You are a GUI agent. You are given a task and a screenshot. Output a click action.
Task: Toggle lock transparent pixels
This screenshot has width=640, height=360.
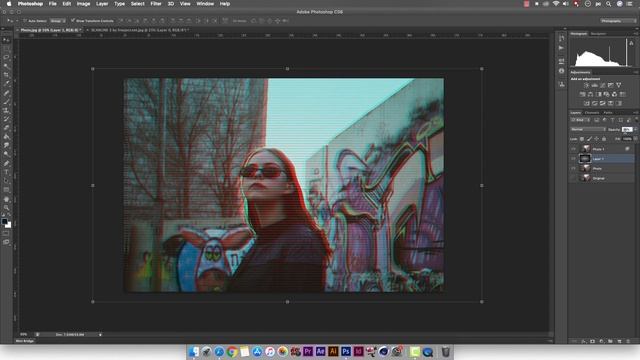point(582,139)
